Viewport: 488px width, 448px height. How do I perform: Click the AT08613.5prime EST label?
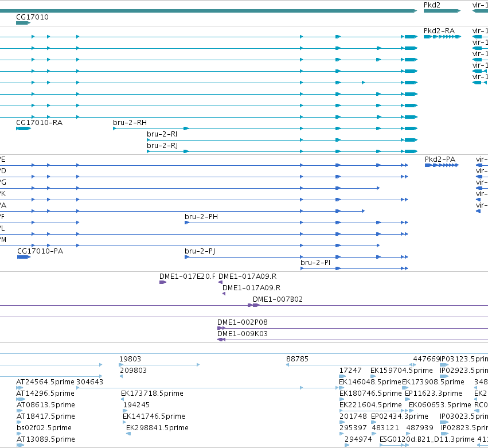click(46, 405)
